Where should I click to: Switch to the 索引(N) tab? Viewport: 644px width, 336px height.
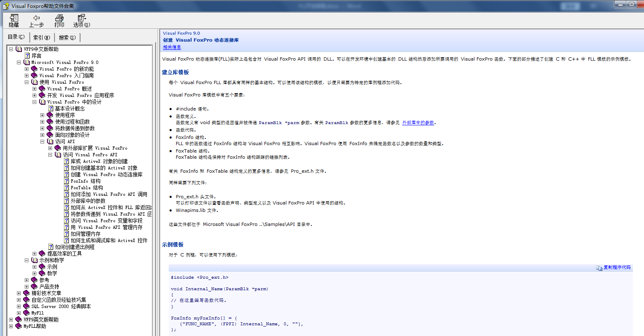coord(42,38)
